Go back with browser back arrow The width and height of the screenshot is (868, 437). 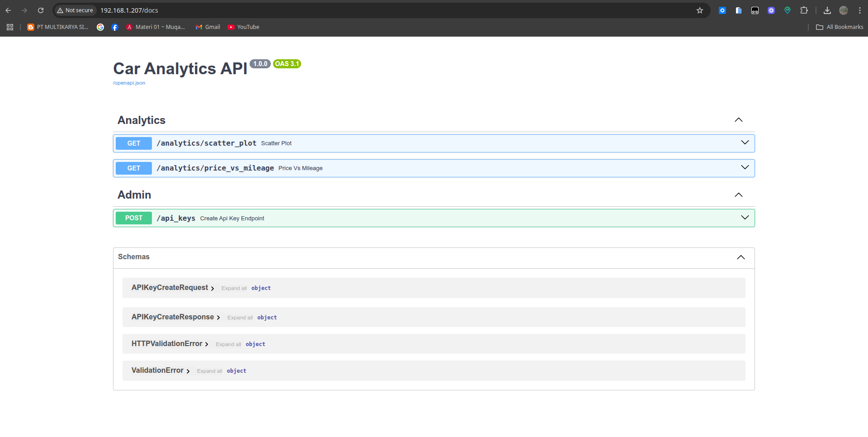click(x=8, y=10)
